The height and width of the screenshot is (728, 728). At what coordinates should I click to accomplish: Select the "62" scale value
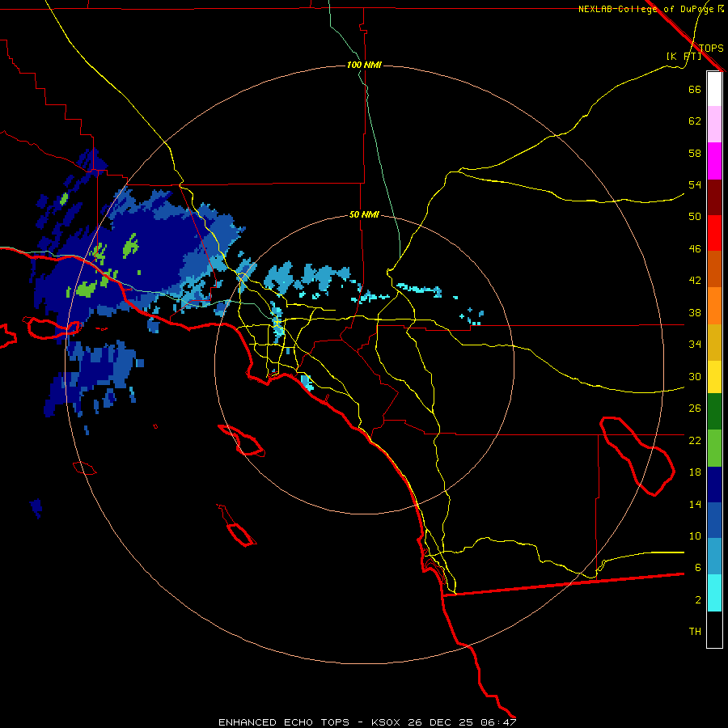[x=695, y=121]
